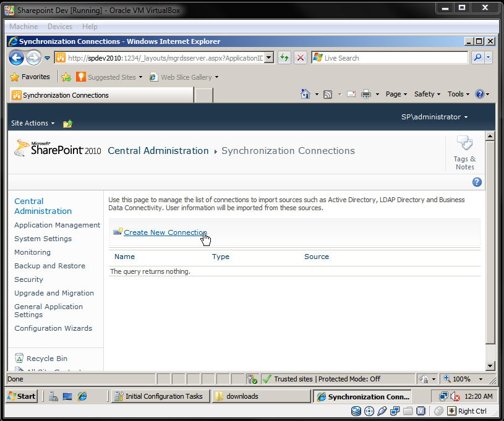Click into the Live Search box
The width and height of the screenshot is (504, 421).
(x=390, y=58)
